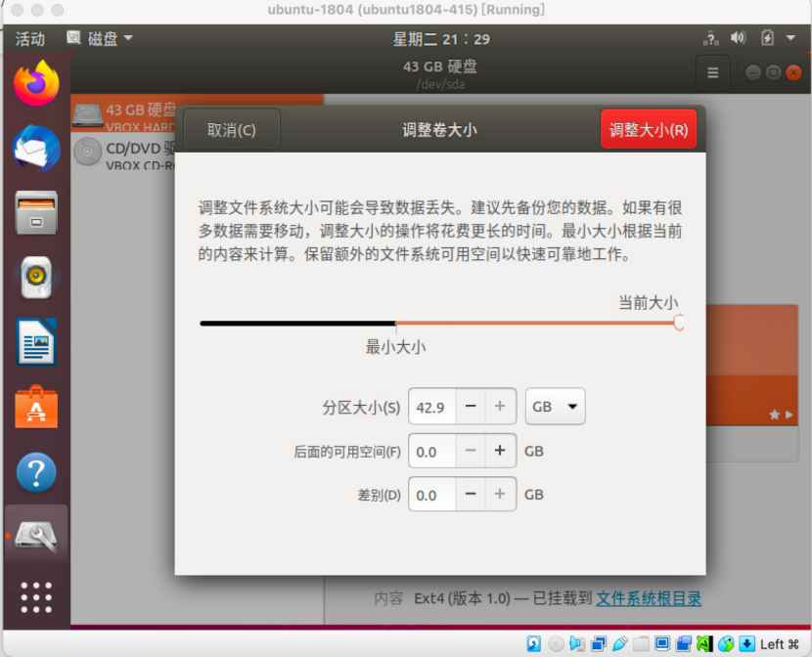
Task: Show all applications grid
Action: tap(36, 597)
